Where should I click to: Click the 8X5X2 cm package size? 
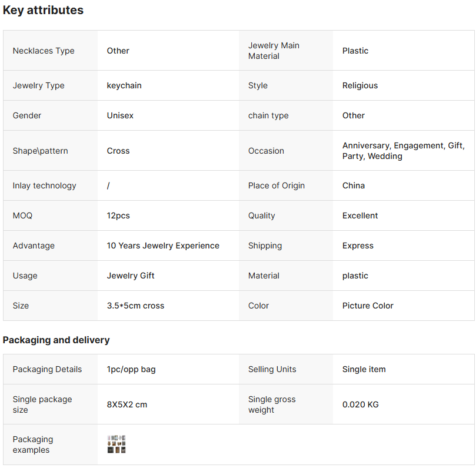pos(127,404)
